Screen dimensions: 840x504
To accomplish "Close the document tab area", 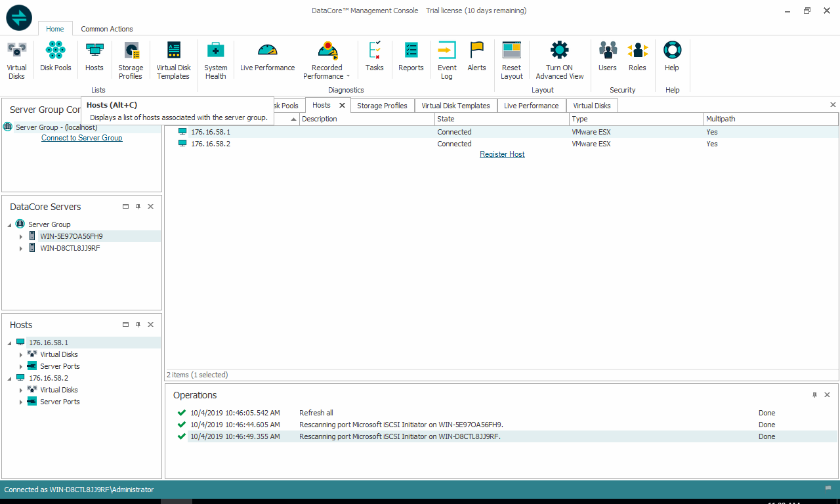I will (x=833, y=104).
